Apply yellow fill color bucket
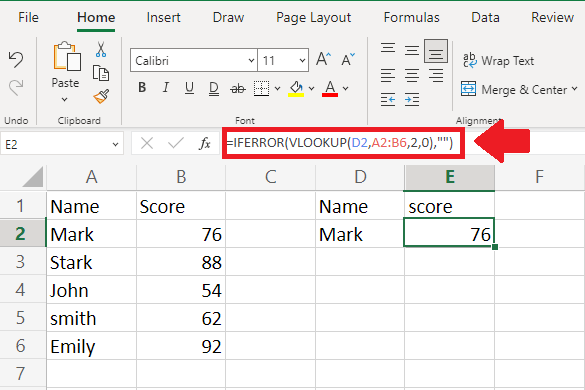The width and height of the screenshot is (585, 390). (x=296, y=89)
